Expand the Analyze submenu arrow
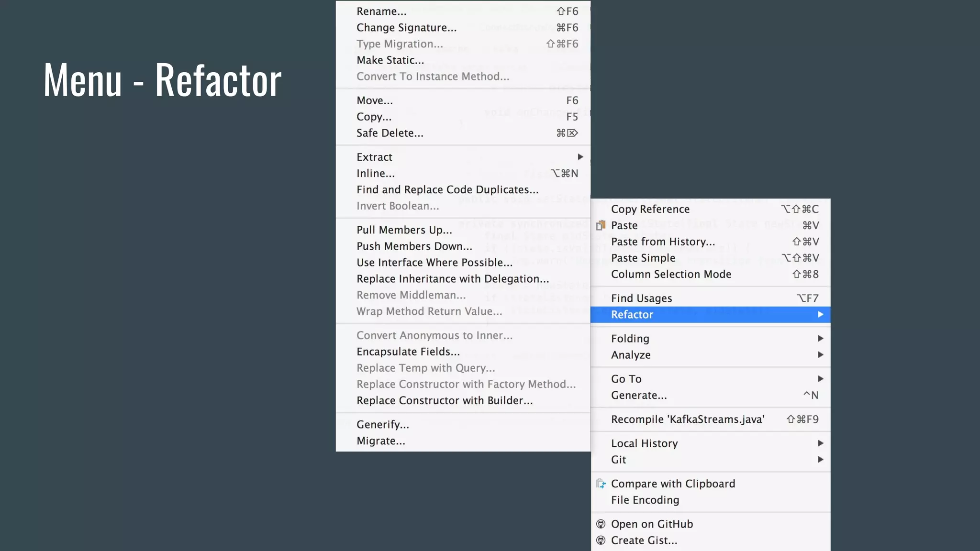The image size is (980, 551). pyautogui.click(x=821, y=355)
